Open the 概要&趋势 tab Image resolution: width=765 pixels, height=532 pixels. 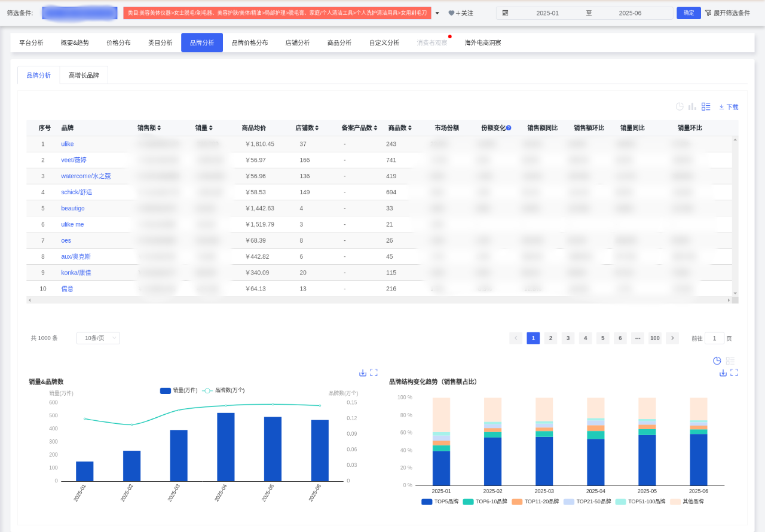point(75,42)
